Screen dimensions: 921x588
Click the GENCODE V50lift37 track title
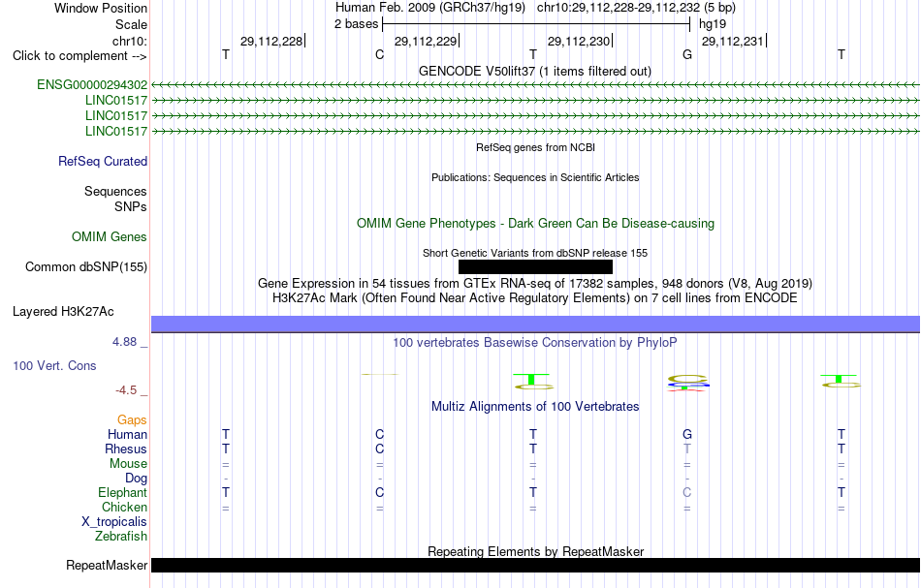click(535, 71)
